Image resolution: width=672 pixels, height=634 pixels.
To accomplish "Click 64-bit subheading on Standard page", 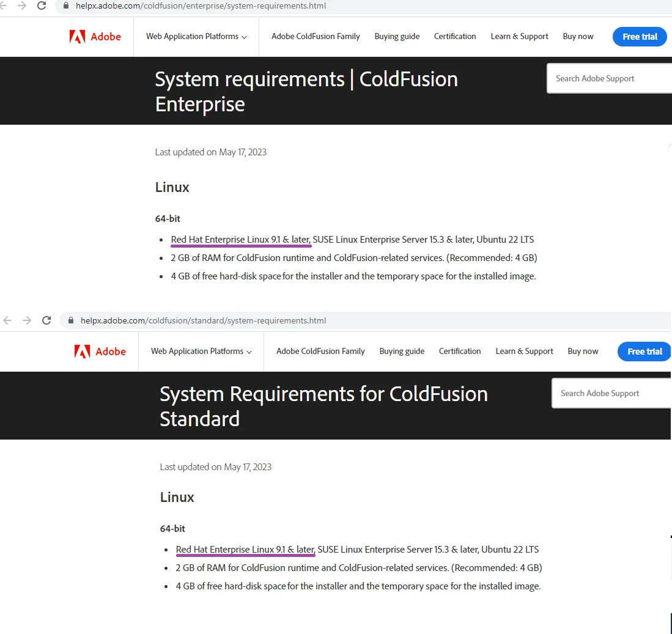I will tap(172, 529).
